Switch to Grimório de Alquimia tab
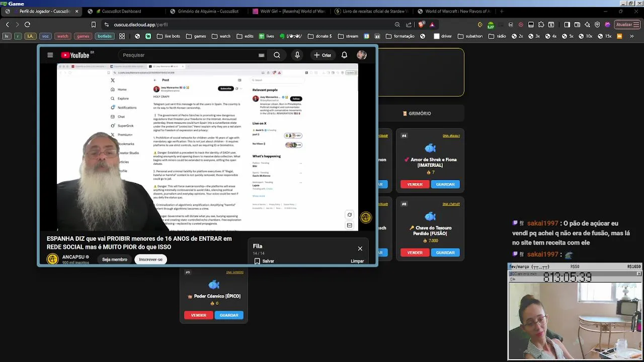Viewport: 644px width, 362px height. (x=208, y=11)
